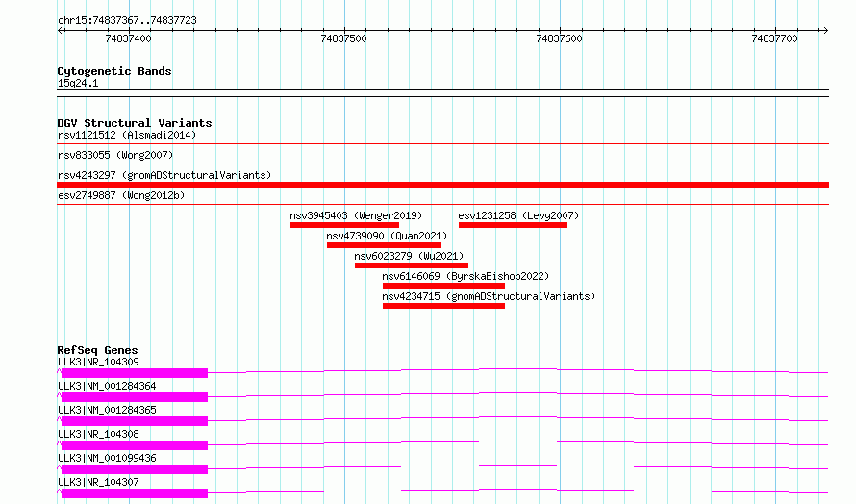This screenshot has width=856, height=504.
Task: Select the ULK3|NM_001284364 gene label
Action: click(x=107, y=386)
